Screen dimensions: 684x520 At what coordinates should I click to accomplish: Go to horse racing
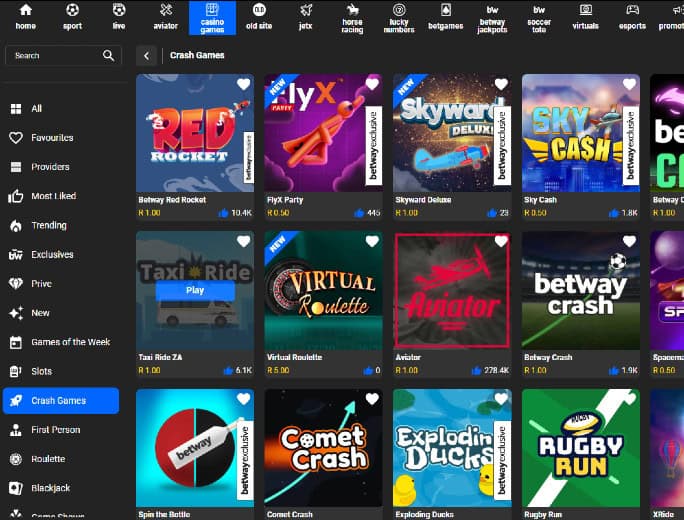pos(352,18)
